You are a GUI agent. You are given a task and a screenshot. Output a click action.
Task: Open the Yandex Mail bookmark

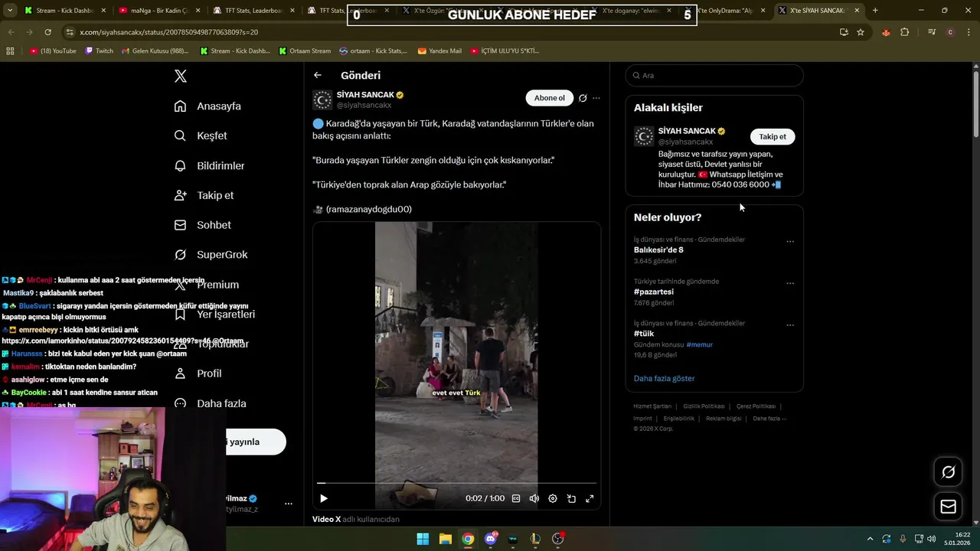[439, 51]
